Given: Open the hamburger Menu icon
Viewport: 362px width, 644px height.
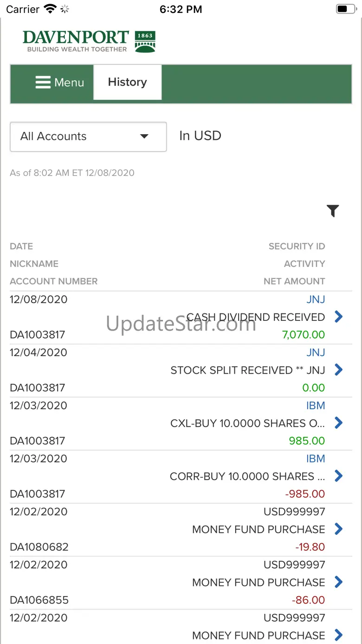Looking at the screenshot, I should 43,83.
